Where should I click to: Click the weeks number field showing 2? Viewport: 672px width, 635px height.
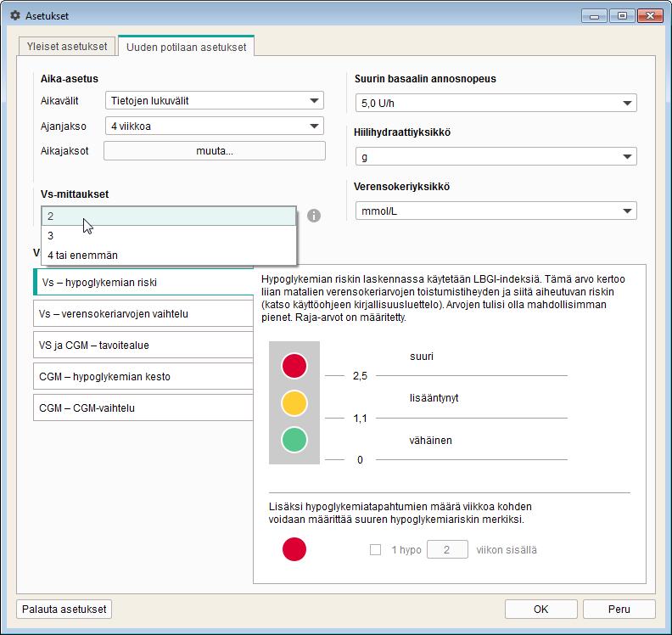pyautogui.click(x=447, y=549)
